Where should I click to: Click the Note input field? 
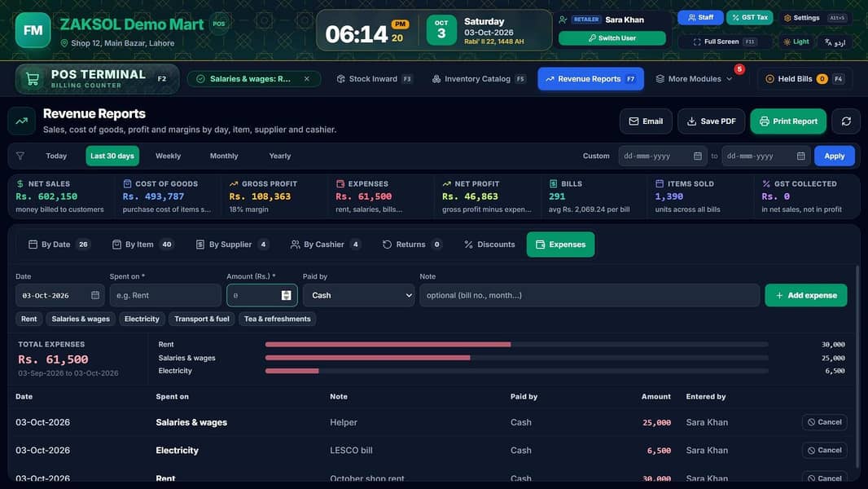point(589,295)
